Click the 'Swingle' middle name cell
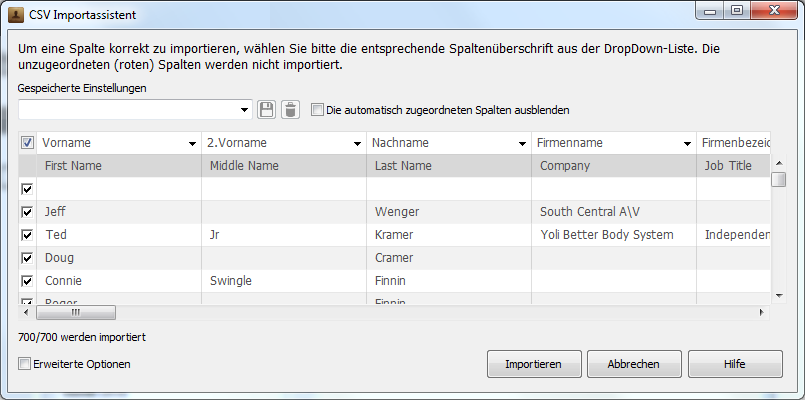This screenshot has height=400, width=805. (284, 281)
